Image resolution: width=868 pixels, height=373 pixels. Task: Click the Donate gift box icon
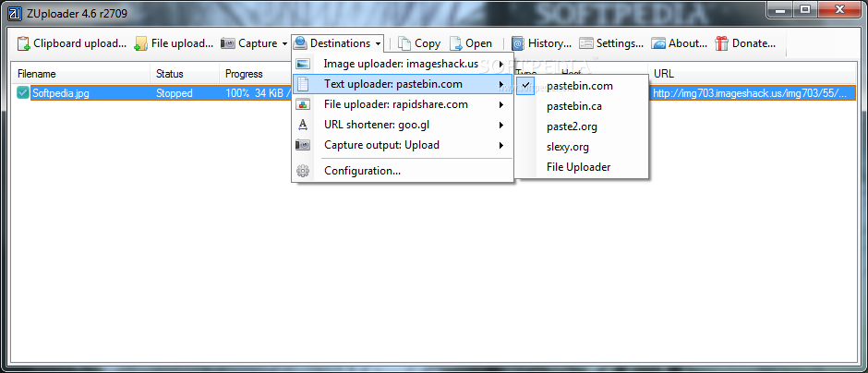click(721, 43)
